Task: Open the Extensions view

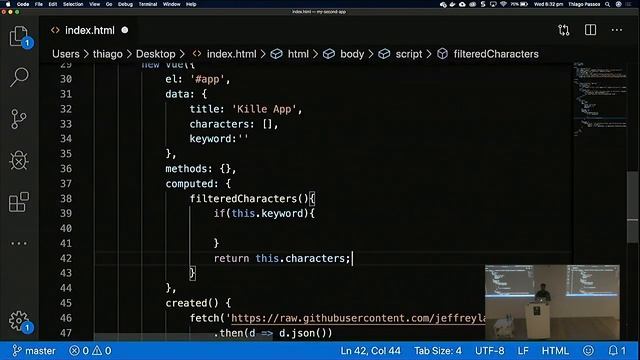Action: (19, 202)
